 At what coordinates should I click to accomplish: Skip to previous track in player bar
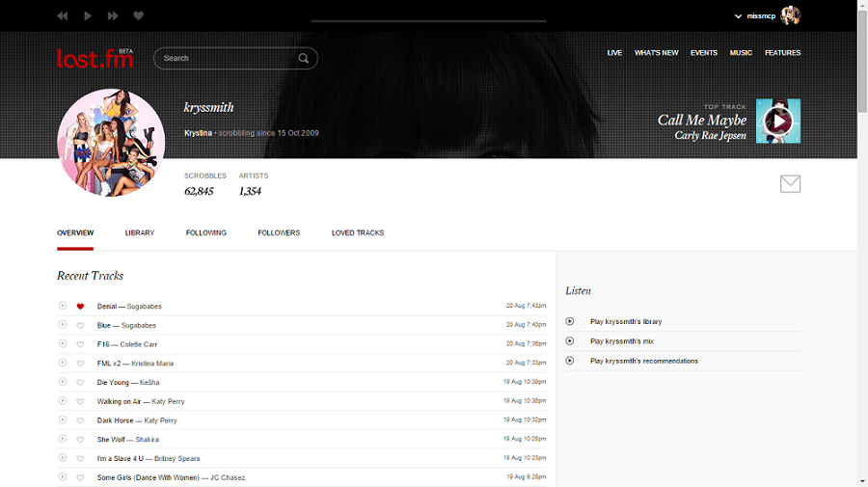(x=62, y=16)
